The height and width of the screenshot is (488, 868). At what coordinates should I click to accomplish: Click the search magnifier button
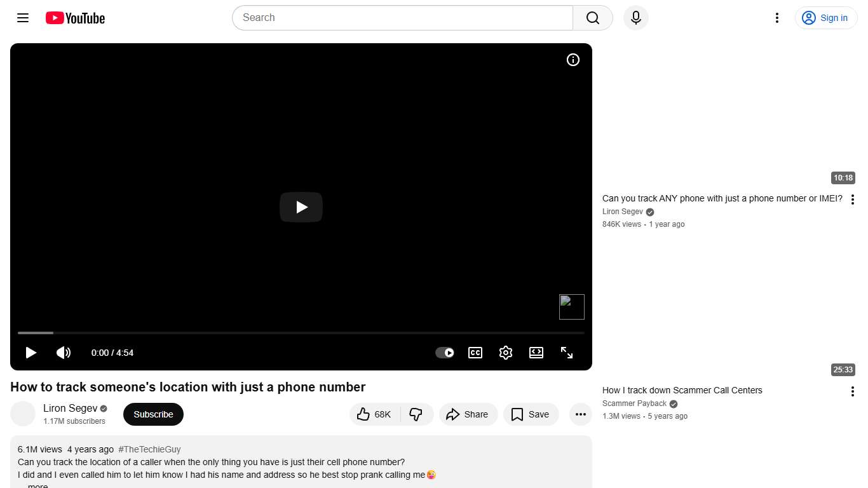[592, 18]
